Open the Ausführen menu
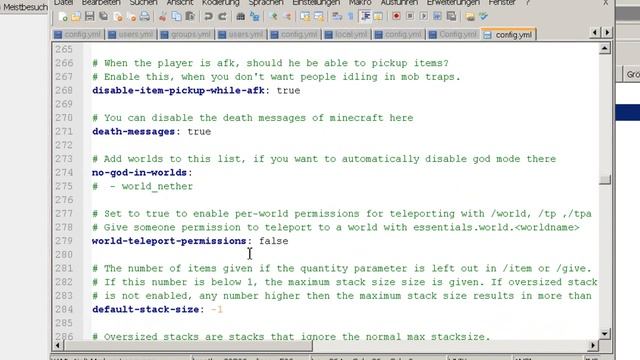The width and height of the screenshot is (640, 360). click(x=399, y=2)
